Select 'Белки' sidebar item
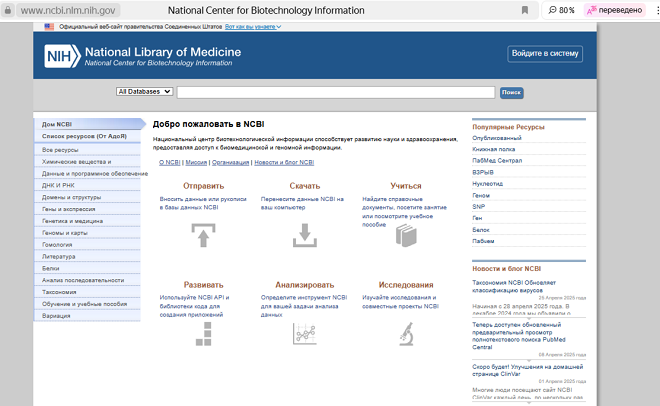This screenshot has height=406, width=660. pos(87,268)
